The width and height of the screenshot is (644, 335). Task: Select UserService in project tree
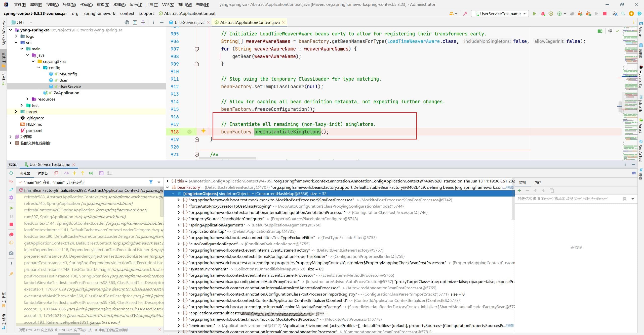(x=70, y=86)
